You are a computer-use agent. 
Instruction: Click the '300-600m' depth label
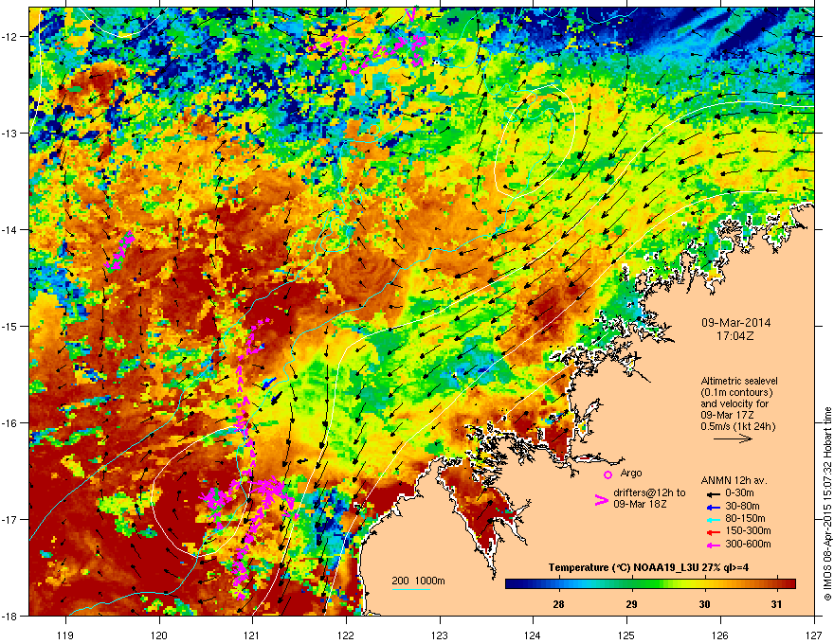(x=748, y=544)
